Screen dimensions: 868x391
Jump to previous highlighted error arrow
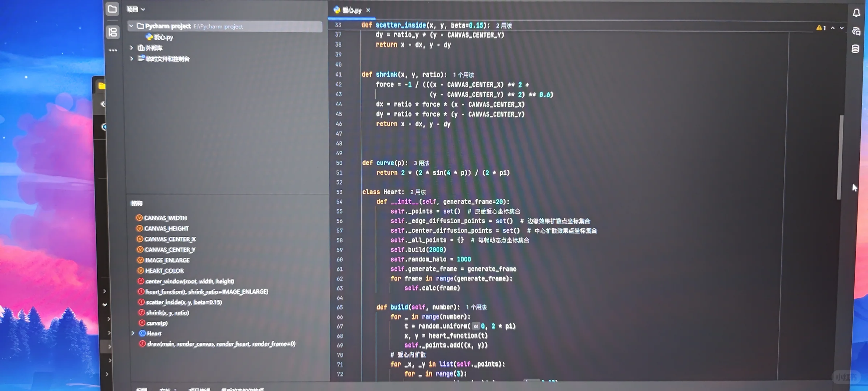833,28
